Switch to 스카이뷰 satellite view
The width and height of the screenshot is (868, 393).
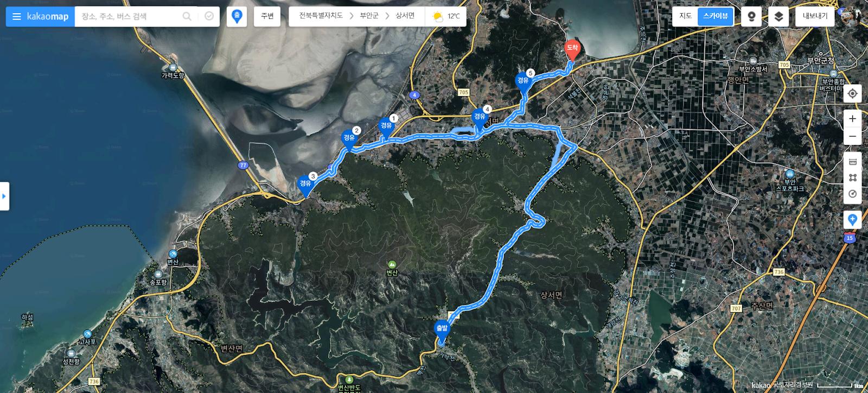716,16
